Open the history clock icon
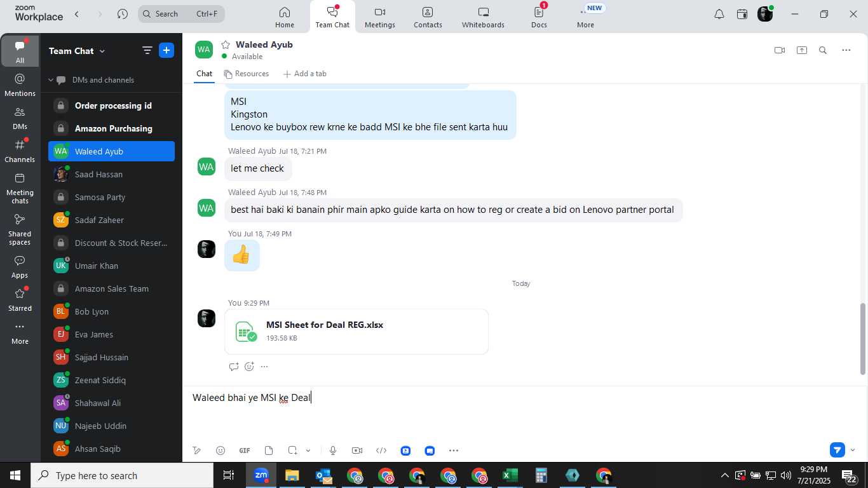Image resolution: width=868 pixels, height=488 pixels. [x=123, y=14]
